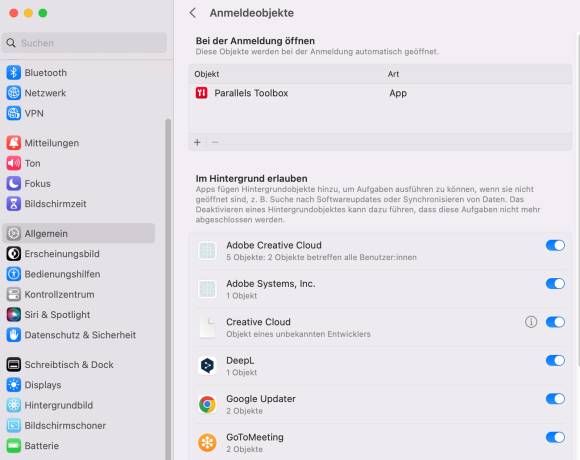Switch off DeepL background toggle

pos(555,360)
